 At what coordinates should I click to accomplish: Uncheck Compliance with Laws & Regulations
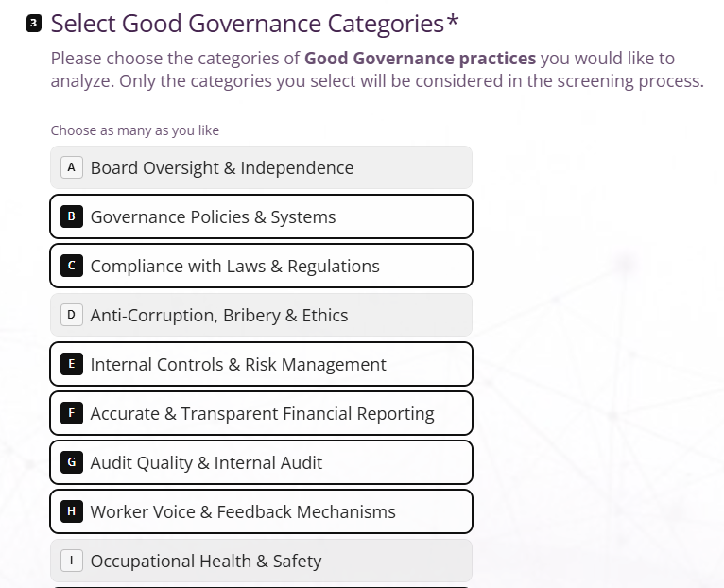[262, 266]
